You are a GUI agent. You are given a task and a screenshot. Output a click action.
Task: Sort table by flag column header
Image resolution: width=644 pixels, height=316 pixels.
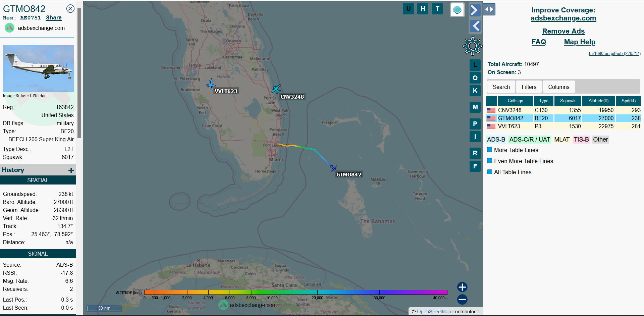pos(491,101)
